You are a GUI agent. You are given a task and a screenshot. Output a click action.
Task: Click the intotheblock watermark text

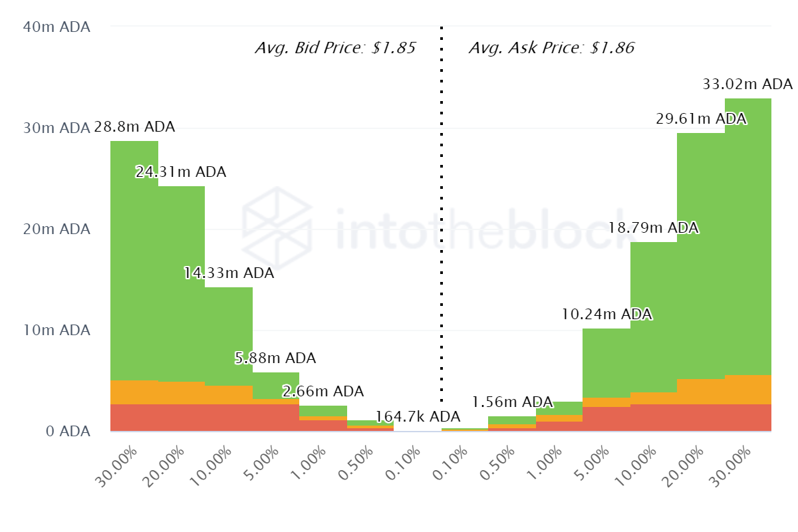(x=479, y=227)
